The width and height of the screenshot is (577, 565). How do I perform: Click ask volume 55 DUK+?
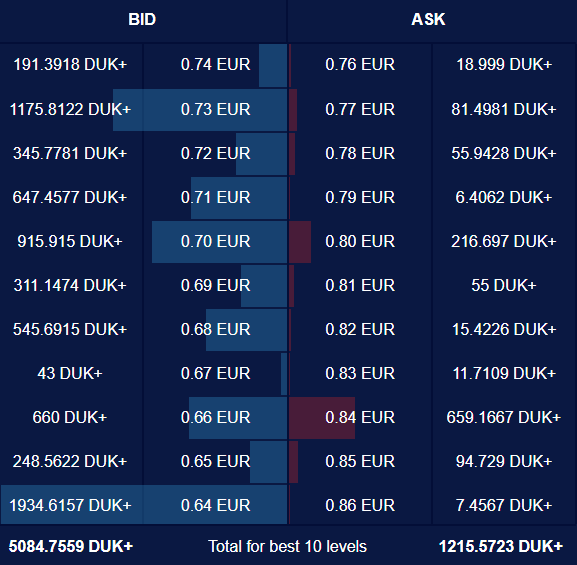[x=504, y=285]
